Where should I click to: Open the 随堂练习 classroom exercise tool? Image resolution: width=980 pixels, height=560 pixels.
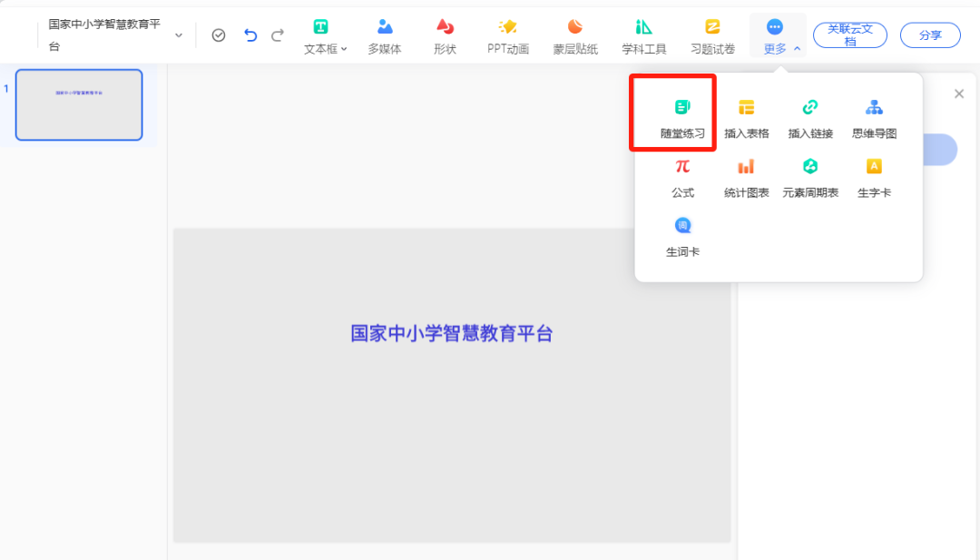coord(682,113)
